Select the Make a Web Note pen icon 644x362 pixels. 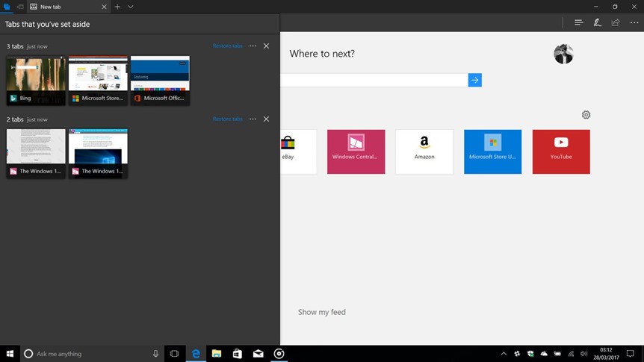597,22
